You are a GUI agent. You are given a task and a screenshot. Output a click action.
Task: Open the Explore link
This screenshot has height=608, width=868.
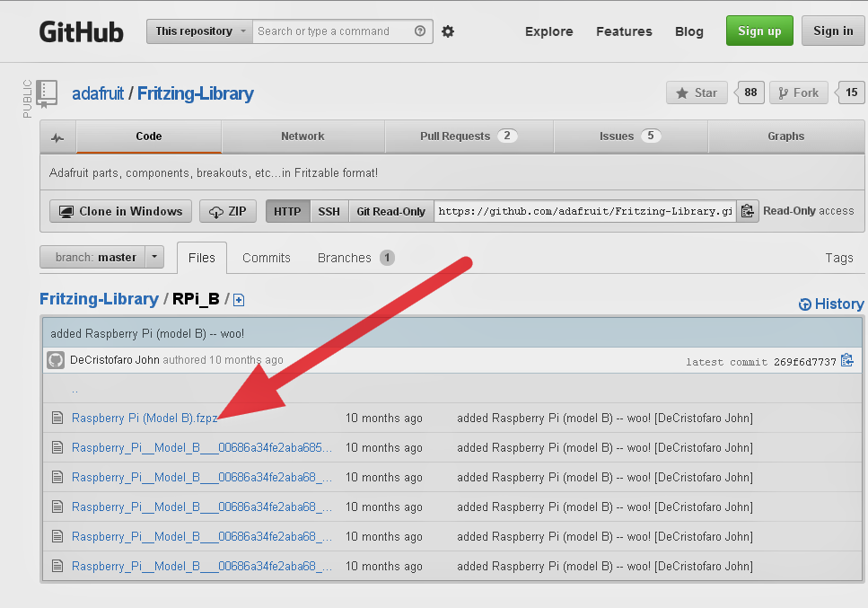549,31
